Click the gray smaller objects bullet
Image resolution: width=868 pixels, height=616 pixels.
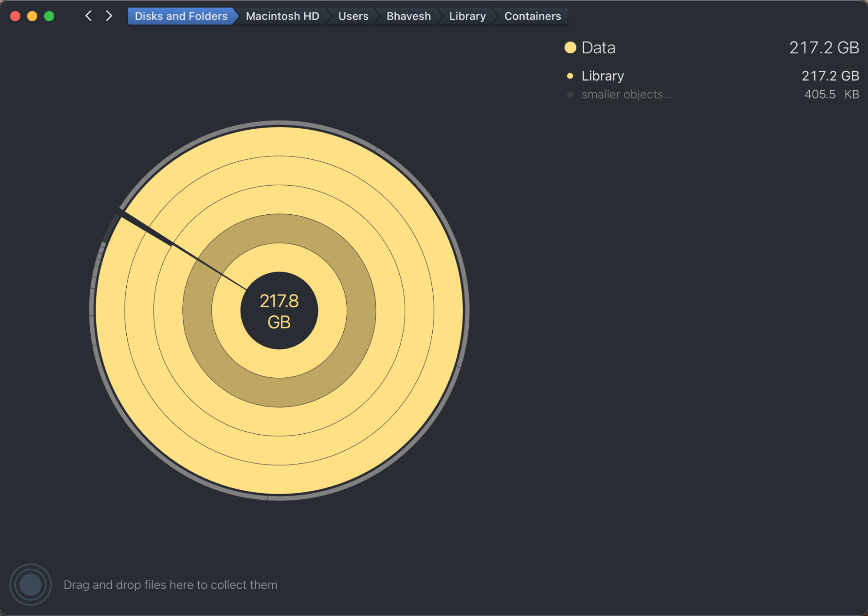[x=570, y=94]
